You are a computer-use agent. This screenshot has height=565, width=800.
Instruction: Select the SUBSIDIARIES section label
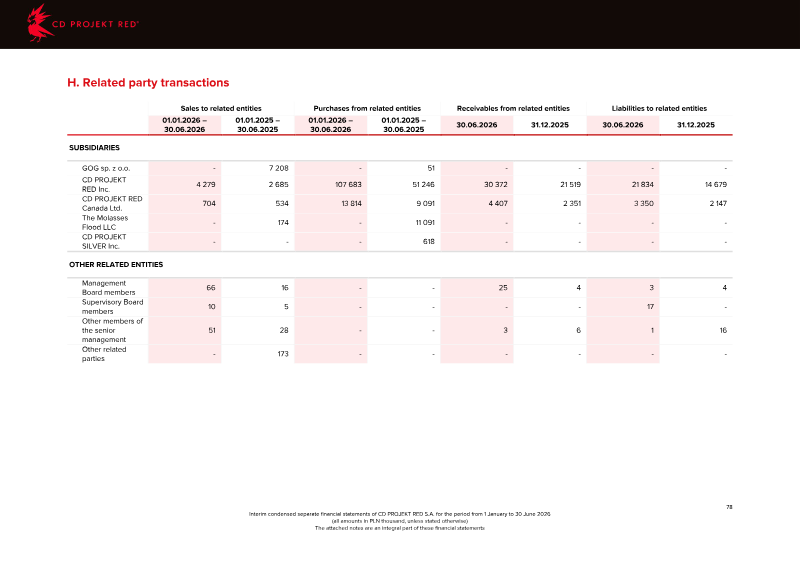[x=94, y=148]
